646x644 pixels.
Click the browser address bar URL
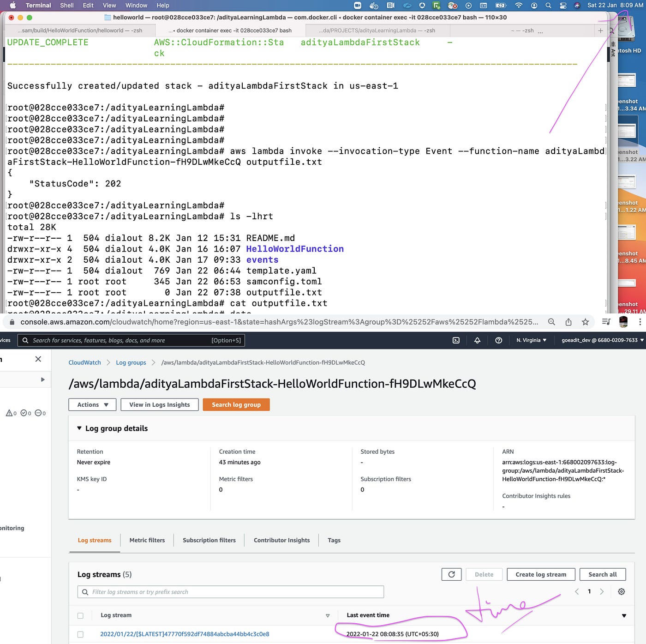click(279, 322)
